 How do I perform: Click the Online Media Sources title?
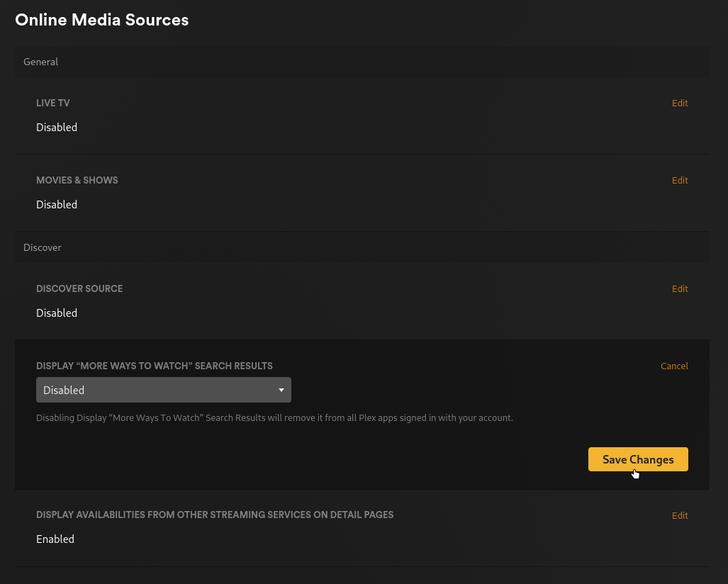tap(101, 20)
